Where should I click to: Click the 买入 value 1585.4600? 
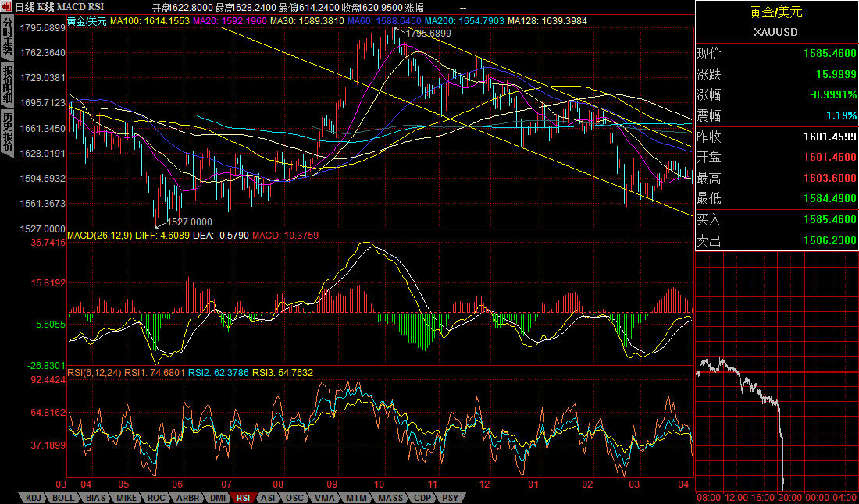[x=830, y=219]
